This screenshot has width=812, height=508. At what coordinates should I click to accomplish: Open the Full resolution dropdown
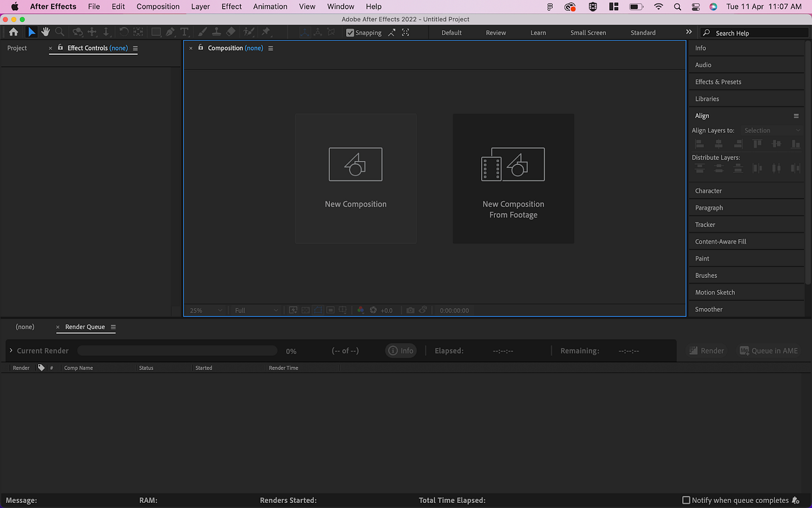coord(255,310)
